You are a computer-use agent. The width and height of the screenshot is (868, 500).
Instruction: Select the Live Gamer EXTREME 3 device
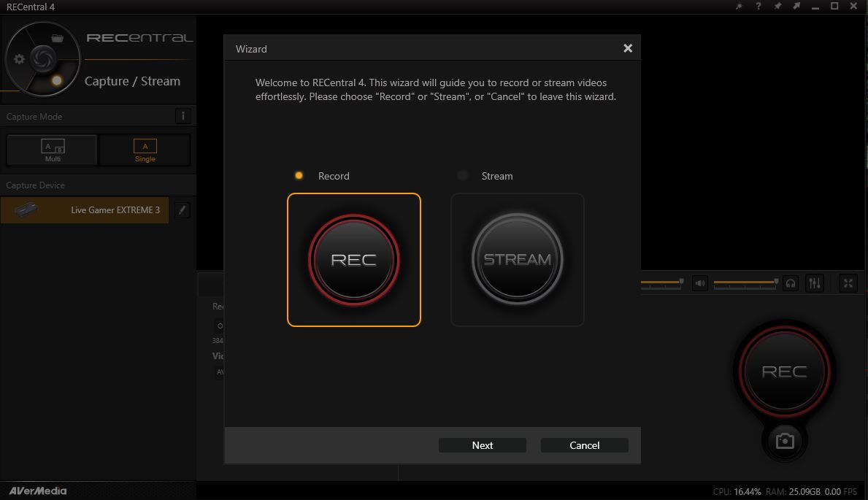coord(85,210)
